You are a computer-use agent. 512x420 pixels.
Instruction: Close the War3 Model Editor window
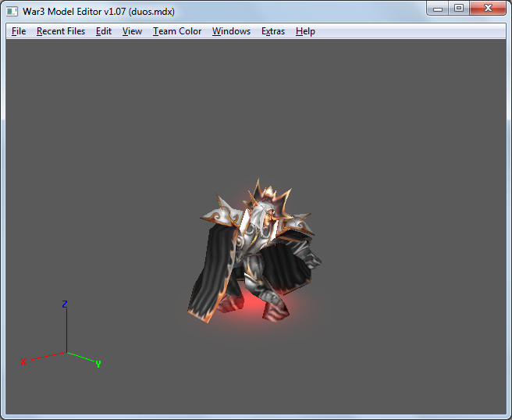[488, 8]
